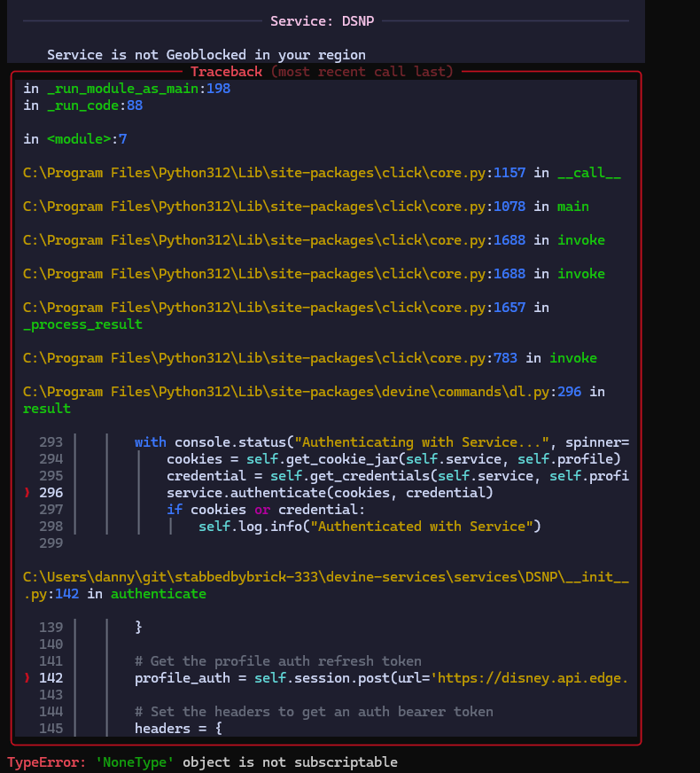Click the 'result' function name
Viewport: 700px width, 773px height.
(x=47, y=409)
